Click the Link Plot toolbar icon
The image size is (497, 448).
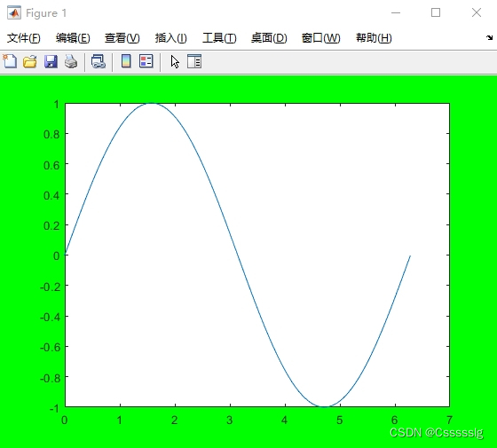tap(99, 61)
